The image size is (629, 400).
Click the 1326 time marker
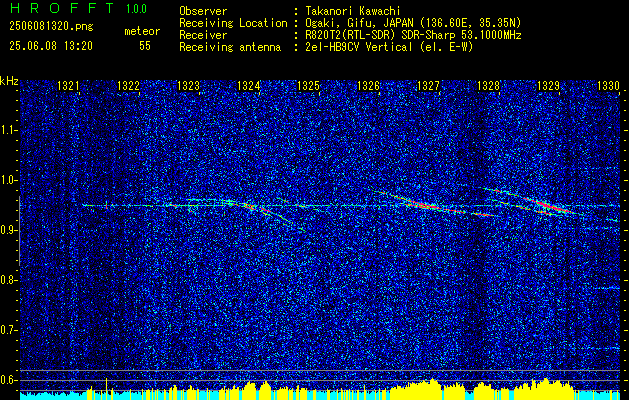pyautogui.click(x=368, y=86)
